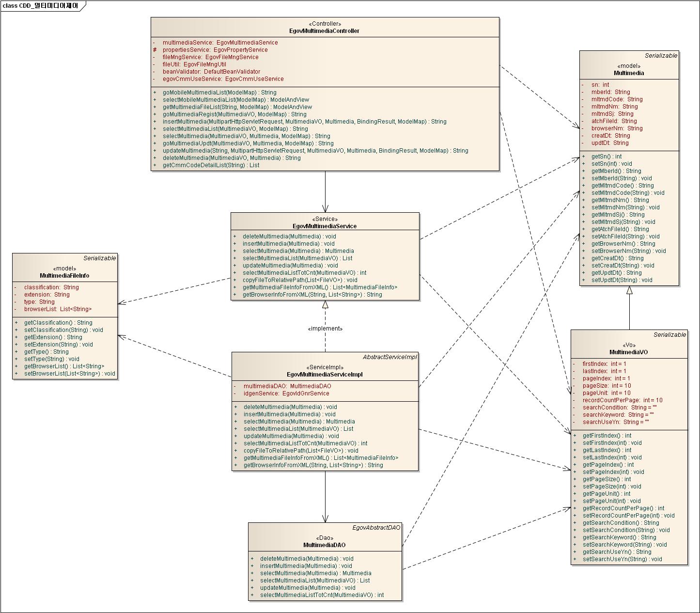This screenshot has width=700, height=613.
Task: Click the class CDD diagram title tab
Action: click(x=41, y=6)
